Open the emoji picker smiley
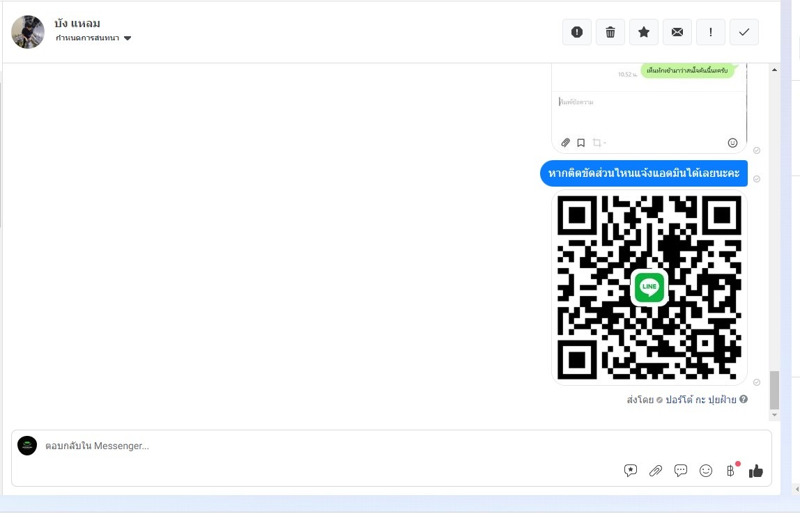The image size is (800, 532). (x=706, y=470)
